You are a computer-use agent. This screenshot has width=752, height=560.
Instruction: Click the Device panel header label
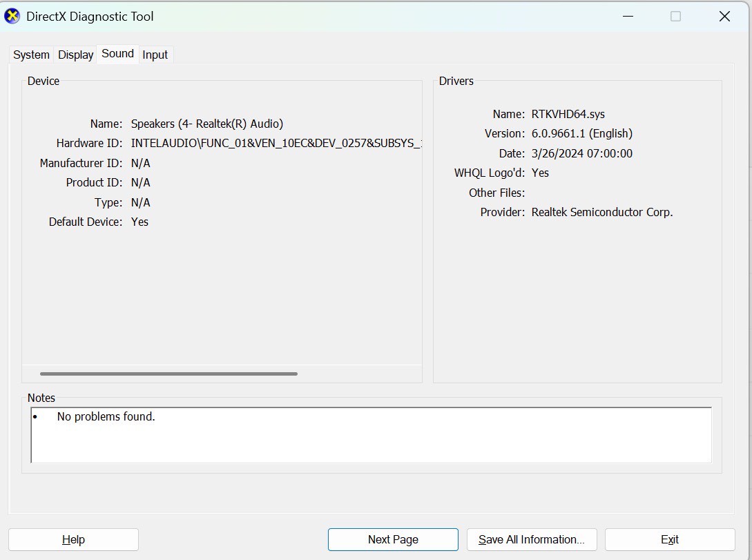coord(43,81)
